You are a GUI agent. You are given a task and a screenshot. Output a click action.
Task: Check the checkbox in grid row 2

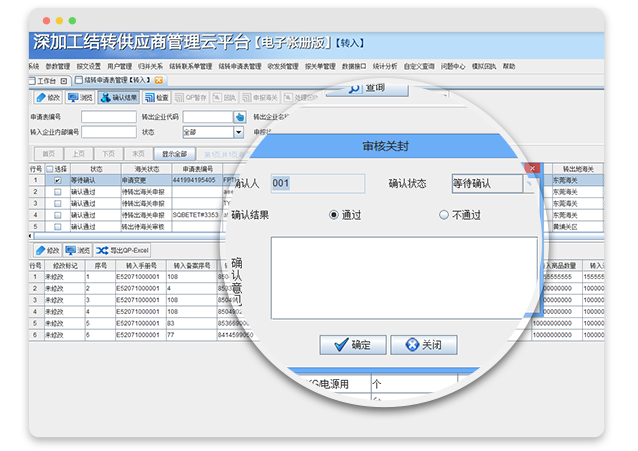[x=58, y=192]
